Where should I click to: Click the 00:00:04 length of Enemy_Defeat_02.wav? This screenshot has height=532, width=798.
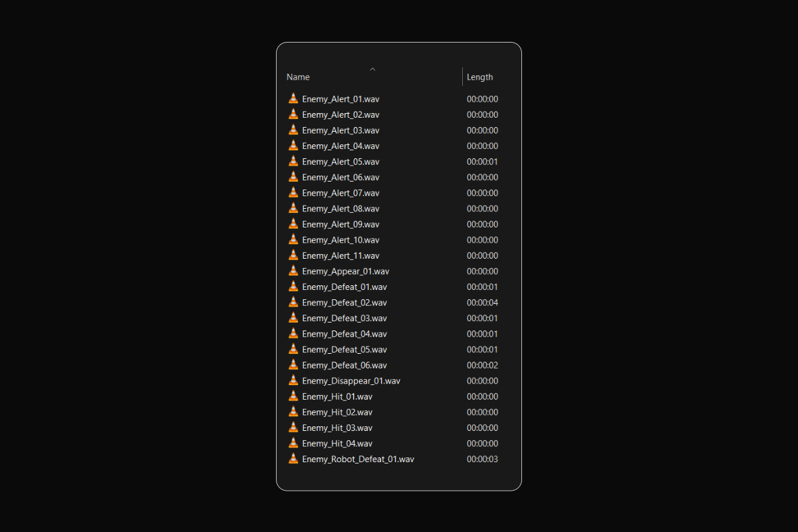pos(482,303)
